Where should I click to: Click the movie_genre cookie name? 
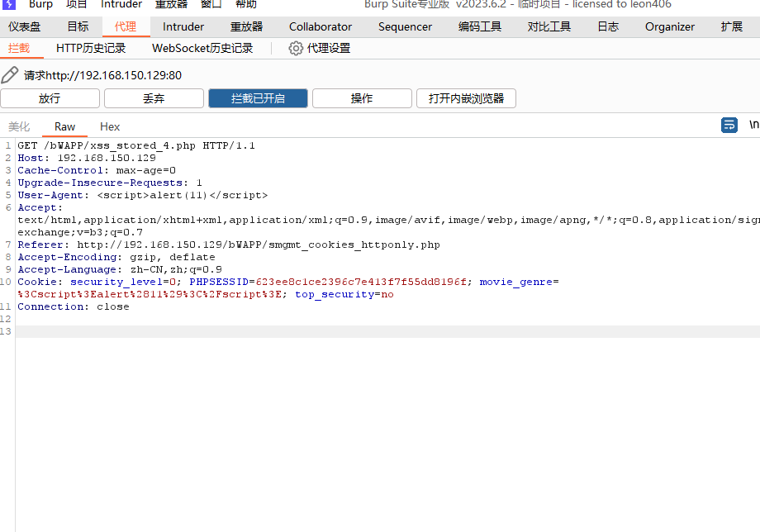[x=516, y=282]
